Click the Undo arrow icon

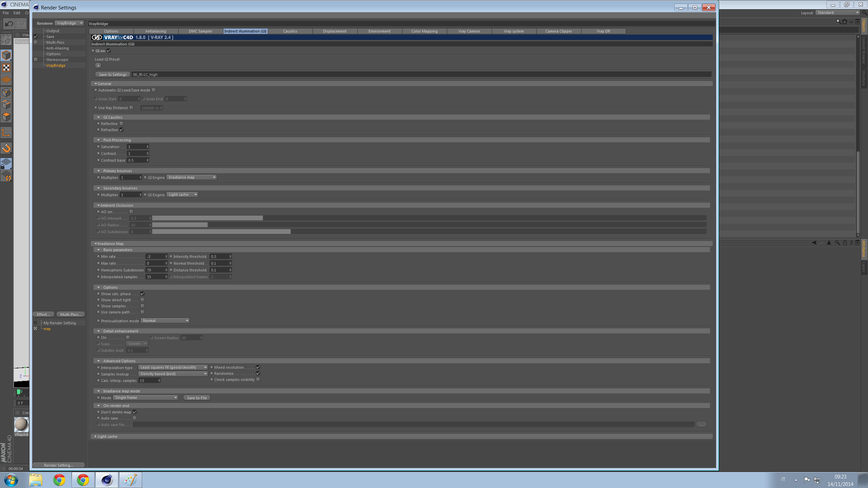click(x=9, y=24)
